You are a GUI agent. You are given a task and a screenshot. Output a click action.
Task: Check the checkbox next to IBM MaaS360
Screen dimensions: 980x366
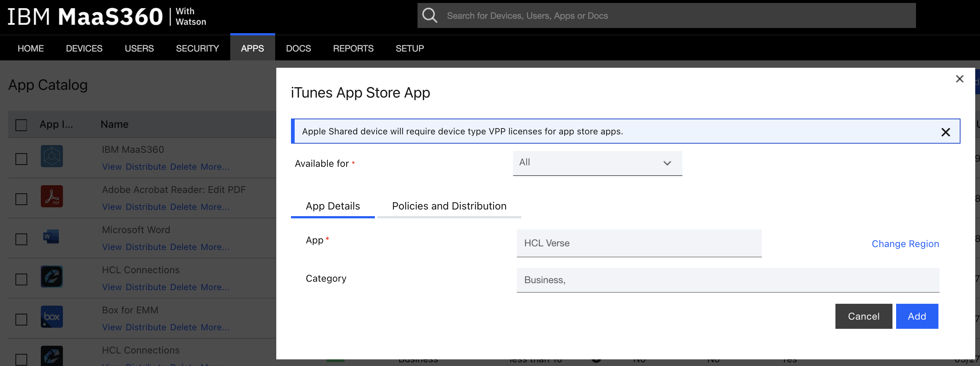21,159
